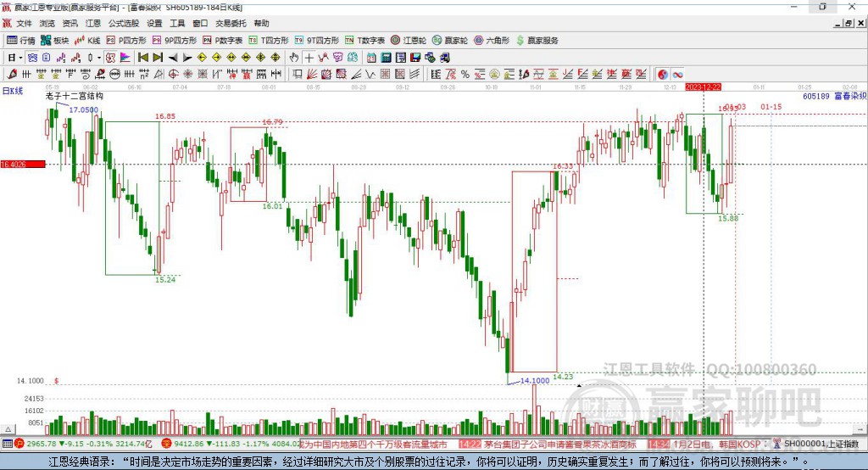Click the 日K线 label
Screen dimensions: 868x470
coord(13,91)
